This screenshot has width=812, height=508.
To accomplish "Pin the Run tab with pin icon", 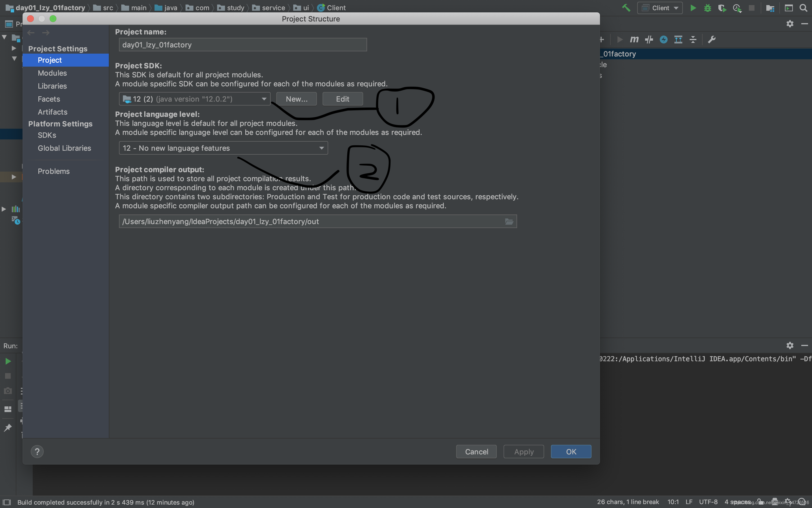I will click(x=8, y=427).
